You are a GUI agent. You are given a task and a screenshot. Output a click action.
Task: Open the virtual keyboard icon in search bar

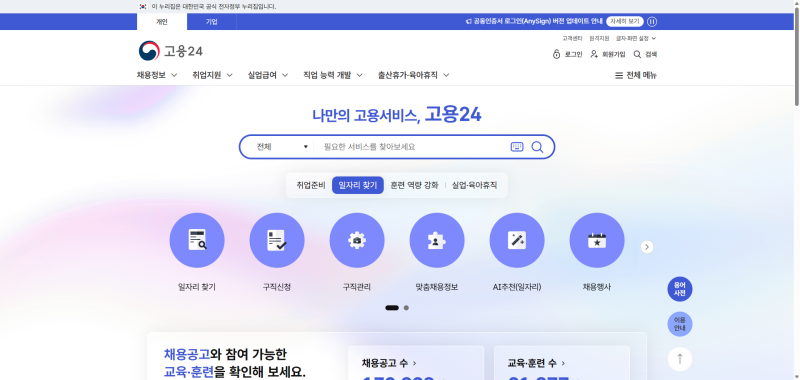pos(517,147)
